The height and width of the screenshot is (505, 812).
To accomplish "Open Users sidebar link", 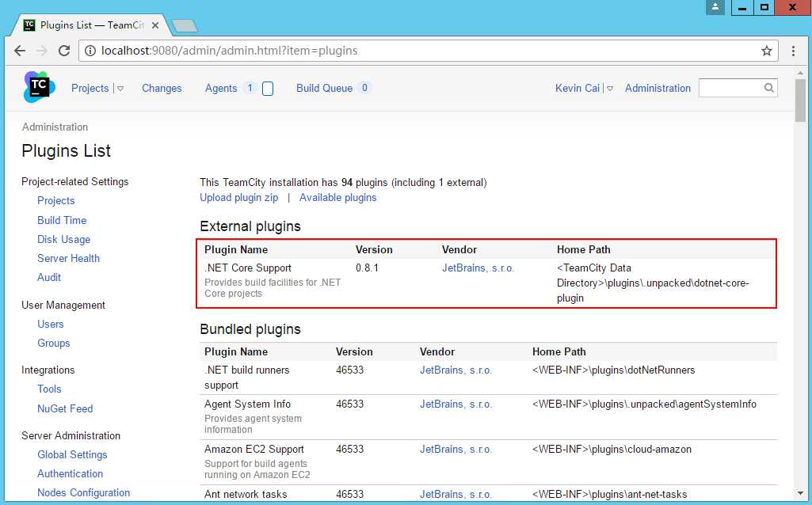I will (50, 325).
